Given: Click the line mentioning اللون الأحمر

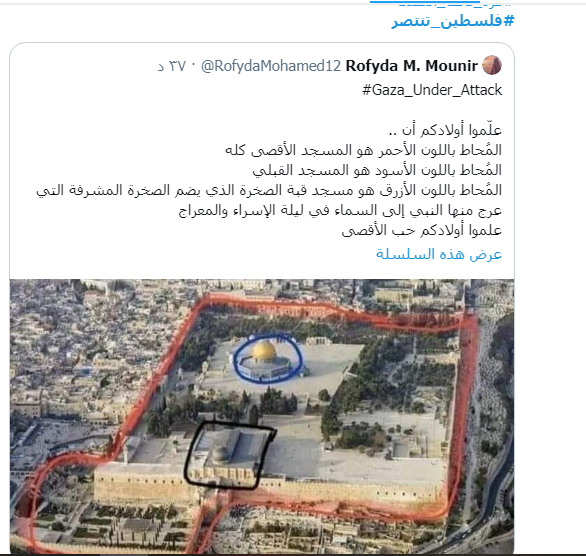Looking at the screenshot, I should [x=363, y=150].
